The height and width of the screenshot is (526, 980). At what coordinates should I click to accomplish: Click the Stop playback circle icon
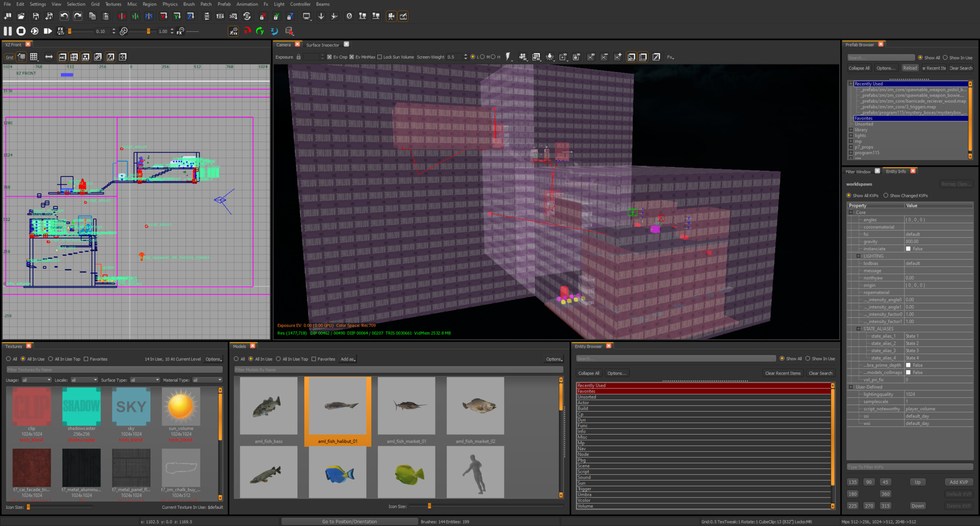point(21,31)
